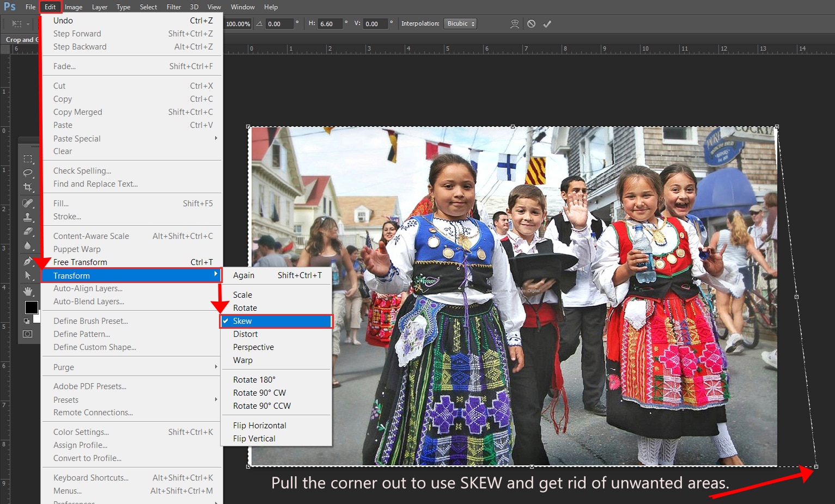Viewport: 835px width, 504px height.
Task: Select the Clone Stamp tool
Action: pos(28,217)
